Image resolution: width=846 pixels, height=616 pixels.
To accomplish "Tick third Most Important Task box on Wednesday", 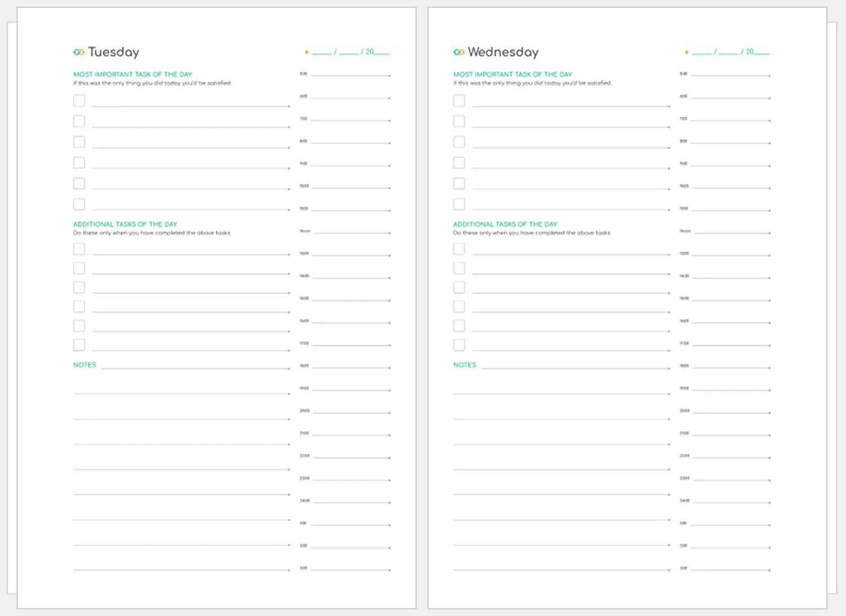I will click(x=459, y=142).
